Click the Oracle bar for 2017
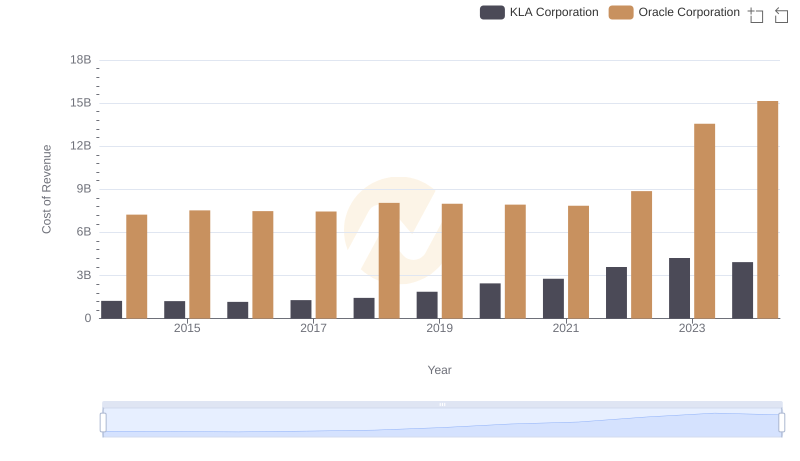800x461 pixels. (x=326, y=265)
